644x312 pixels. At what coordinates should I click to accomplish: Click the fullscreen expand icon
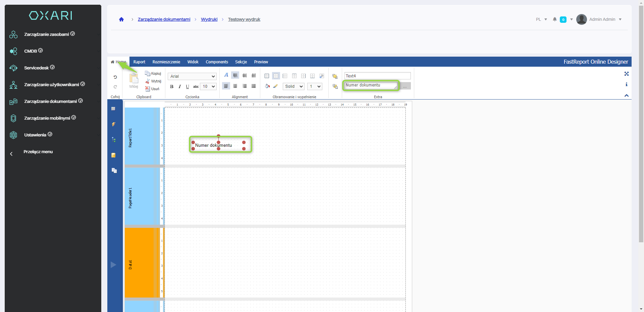pos(626,74)
